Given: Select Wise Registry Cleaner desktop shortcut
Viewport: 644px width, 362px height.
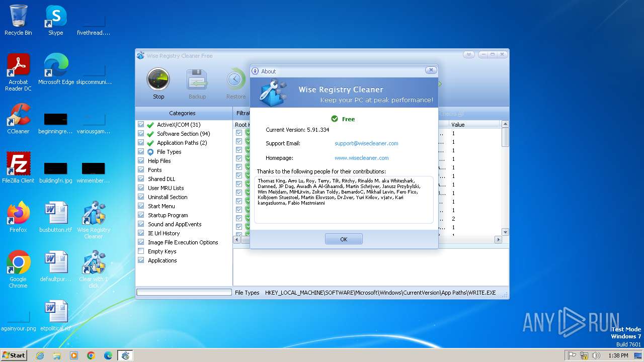Looking at the screenshot, I should point(94,220).
